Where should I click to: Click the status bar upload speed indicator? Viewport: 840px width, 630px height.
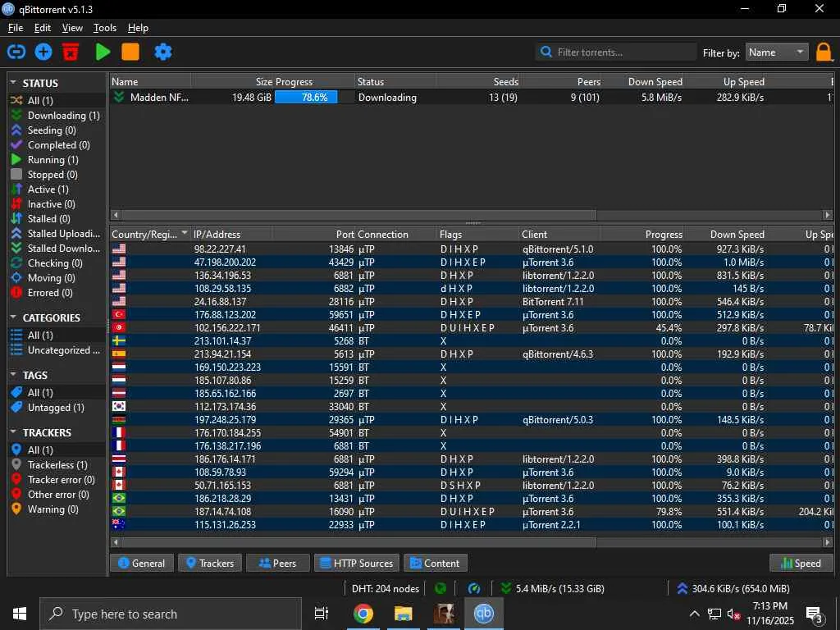point(733,589)
